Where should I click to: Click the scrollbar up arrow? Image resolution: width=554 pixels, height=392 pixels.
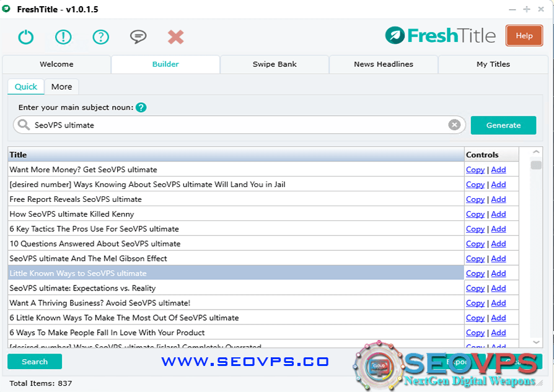[536, 152]
